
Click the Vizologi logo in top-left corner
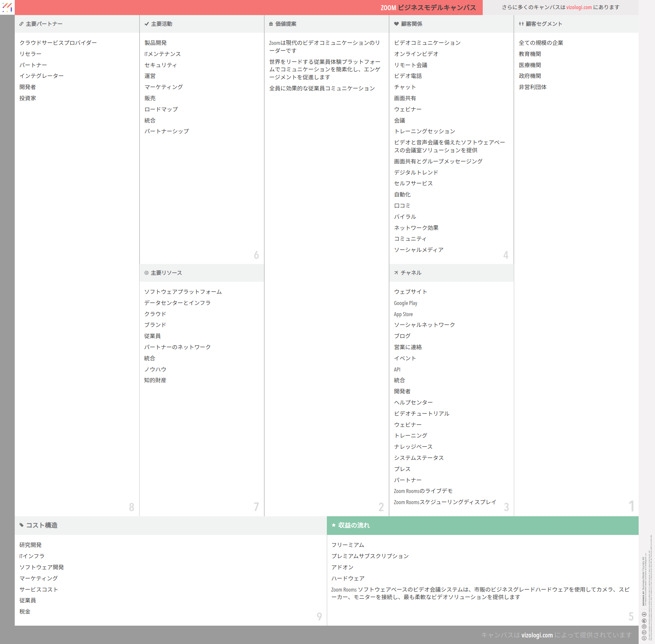[x=7, y=7]
